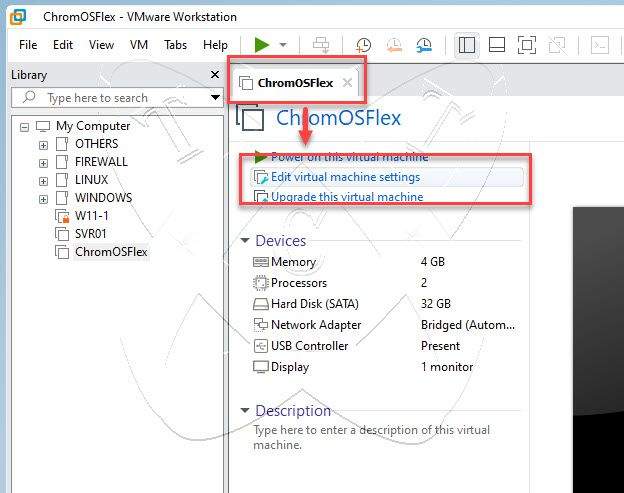Click the Memory device icon
Image resolution: width=624 pixels, height=493 pixels.
click(261, 262)
